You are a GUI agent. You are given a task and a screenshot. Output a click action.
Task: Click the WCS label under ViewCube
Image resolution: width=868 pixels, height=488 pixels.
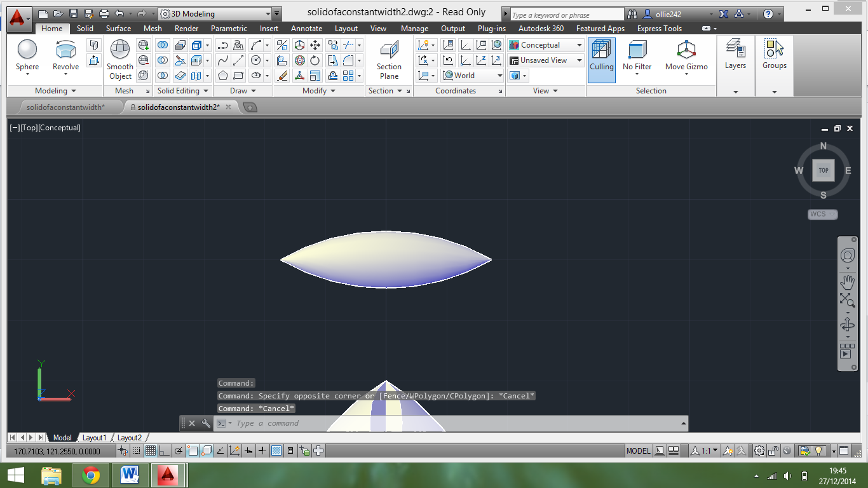(x=822, y=214)
